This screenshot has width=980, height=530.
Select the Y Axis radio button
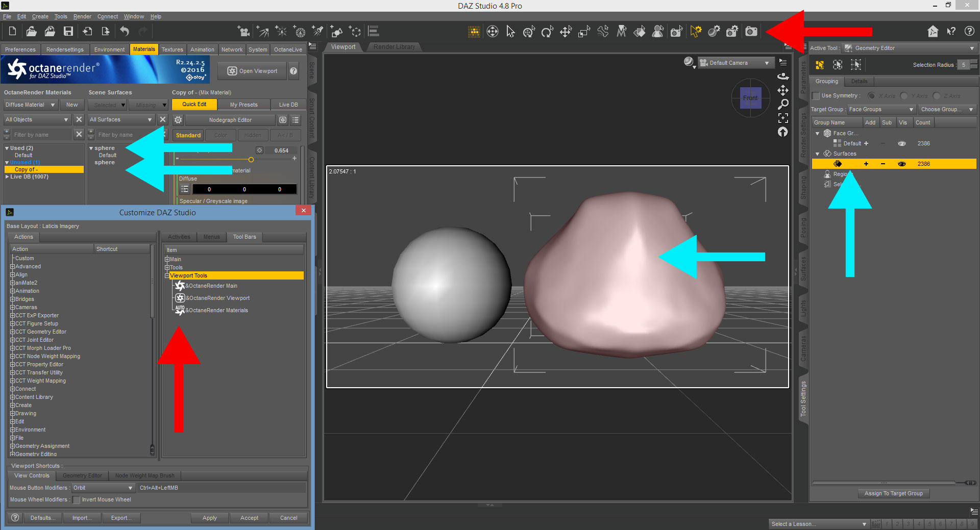pyautogui.click(x=904, y=96)
